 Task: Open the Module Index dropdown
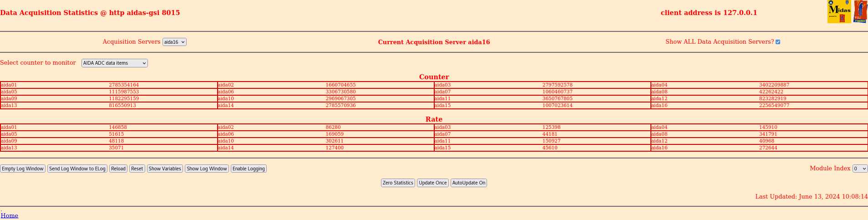click(x=860, y=169)
